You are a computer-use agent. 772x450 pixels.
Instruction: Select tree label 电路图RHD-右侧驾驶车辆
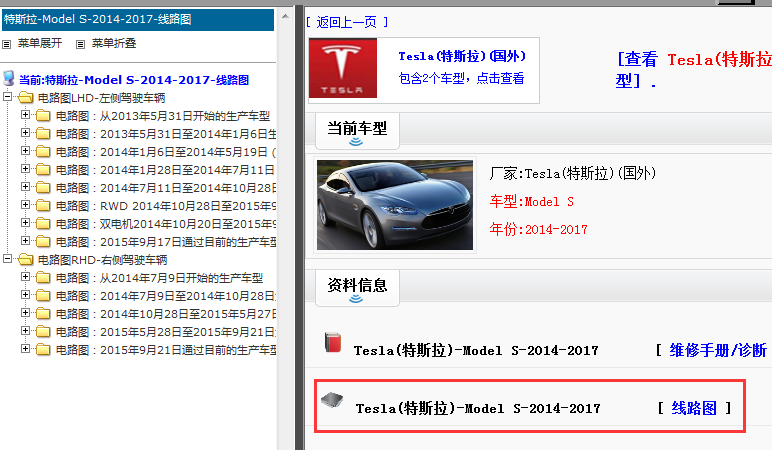point(102,260)
